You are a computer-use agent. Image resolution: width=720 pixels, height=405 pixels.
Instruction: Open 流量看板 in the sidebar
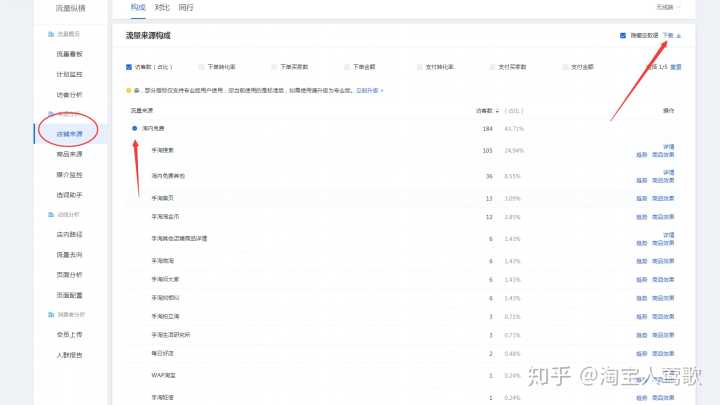69,54
